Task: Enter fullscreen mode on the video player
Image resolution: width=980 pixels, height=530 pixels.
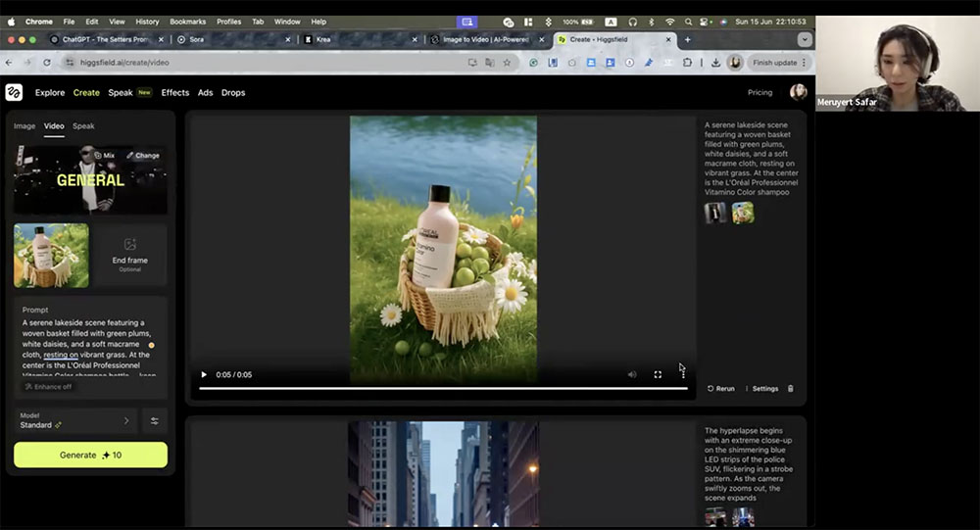Action: (x=658, y=374)
